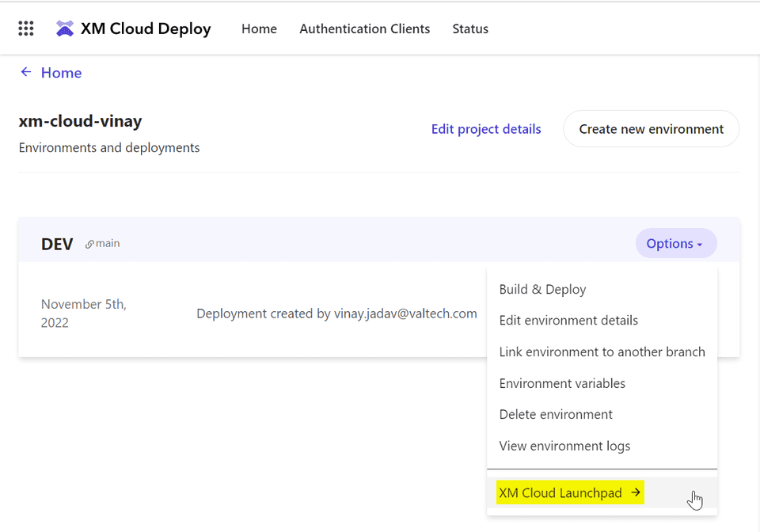This screenshot has height=532, width=760.
Task: Open XM Cloud Launchpad menu entry
Action: click(x=569, y=493)
